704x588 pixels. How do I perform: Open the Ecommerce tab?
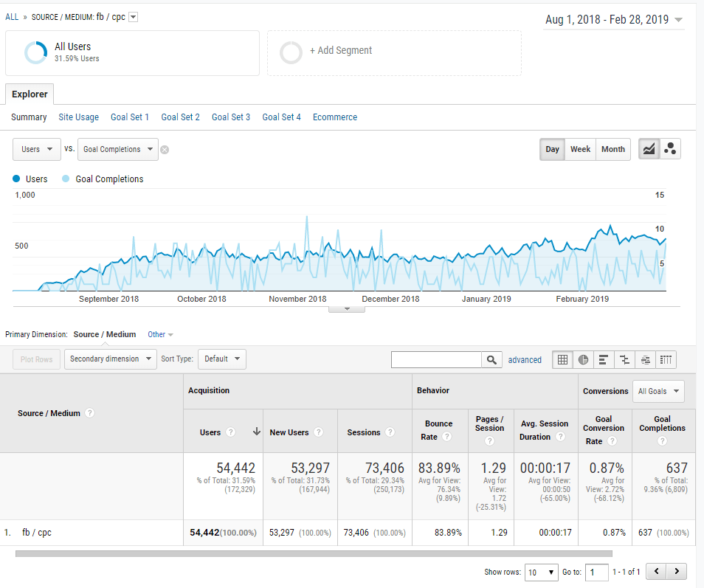(334, 117)
